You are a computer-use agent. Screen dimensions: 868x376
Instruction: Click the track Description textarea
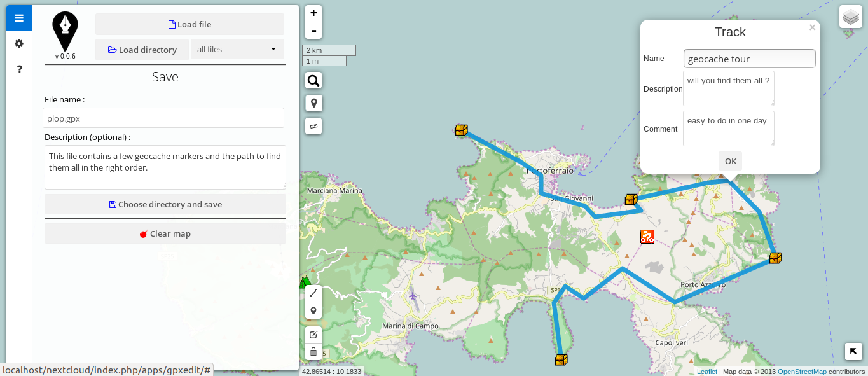tap(729, 88)
